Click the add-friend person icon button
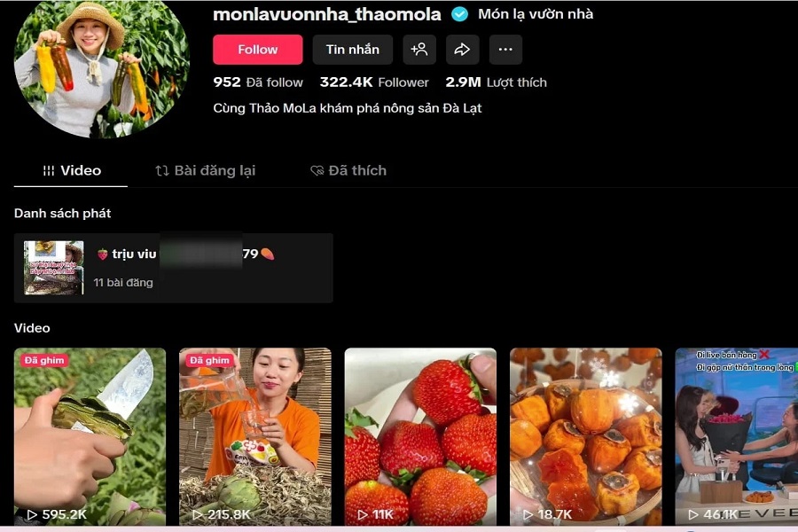 click(419, 50)
